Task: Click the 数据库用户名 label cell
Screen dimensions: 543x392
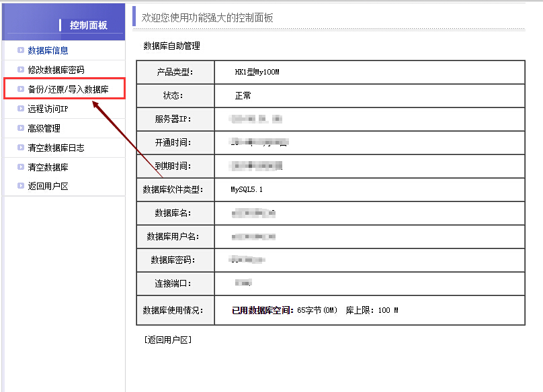Action: pos(175,237)
